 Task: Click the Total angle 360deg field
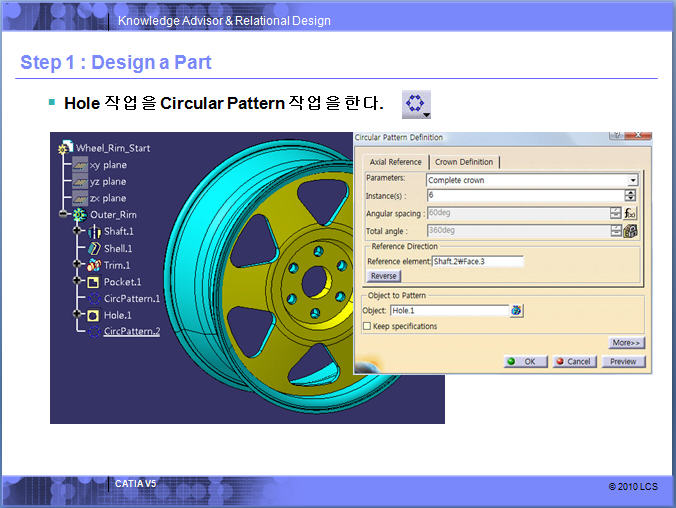click(518, 230)
